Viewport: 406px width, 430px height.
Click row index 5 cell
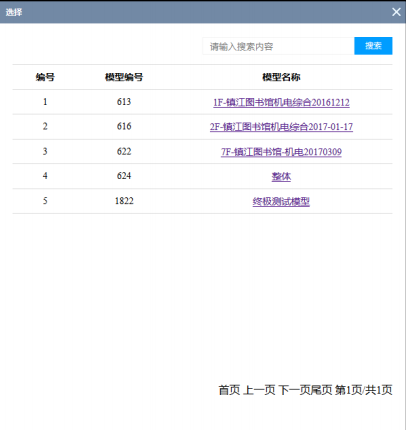[x=45, y=201]
